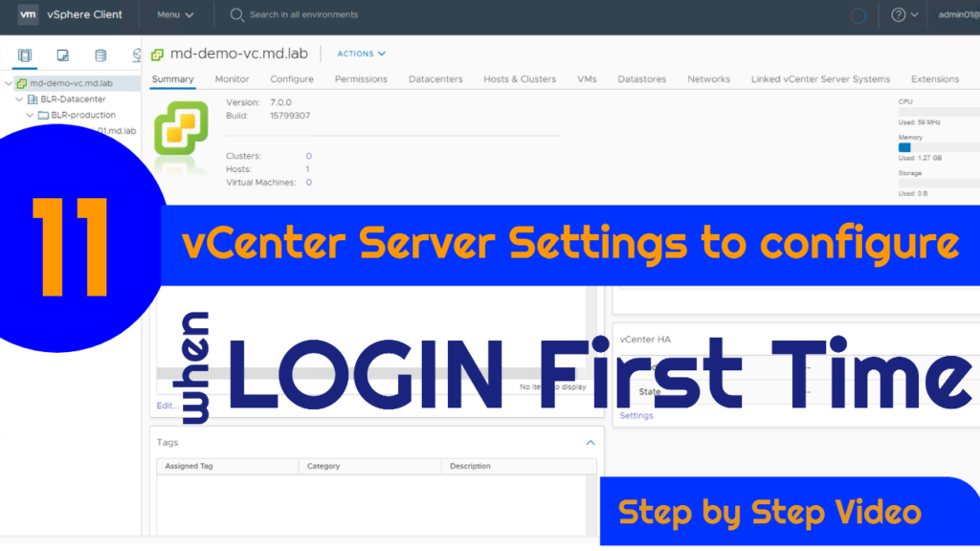
Task: Click the CPU usage bar
Action: coord(939,112)
